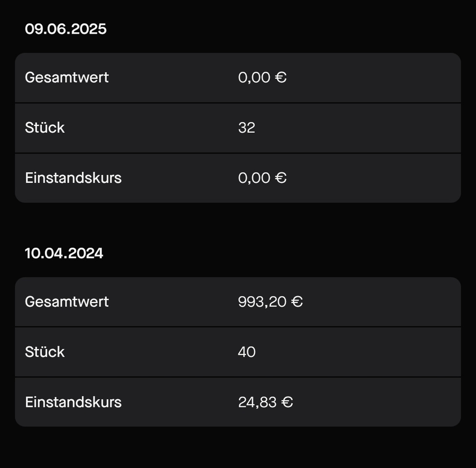The height and width of the screenshot is (468, 476).
Task: Select the Einstandskurs label under 09.06.2025
Action: pos(73,178)
